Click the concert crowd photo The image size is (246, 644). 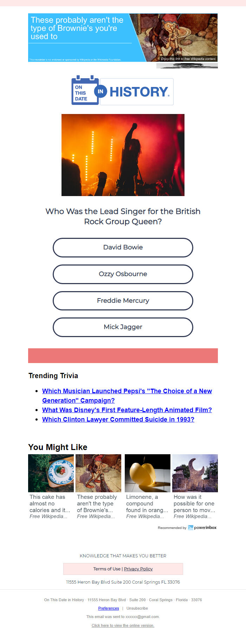(123, 155)
